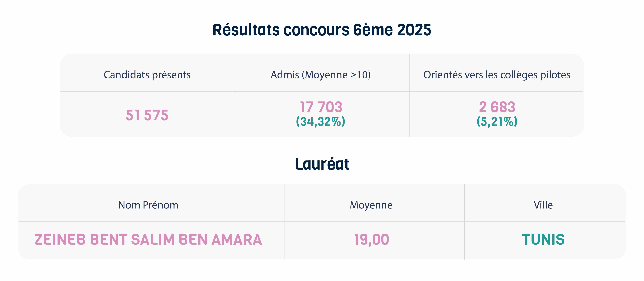644x281 pixels.
Task: Click the word Prénom in laureate table
Action: pyautogui.click(x=161, y=205)
